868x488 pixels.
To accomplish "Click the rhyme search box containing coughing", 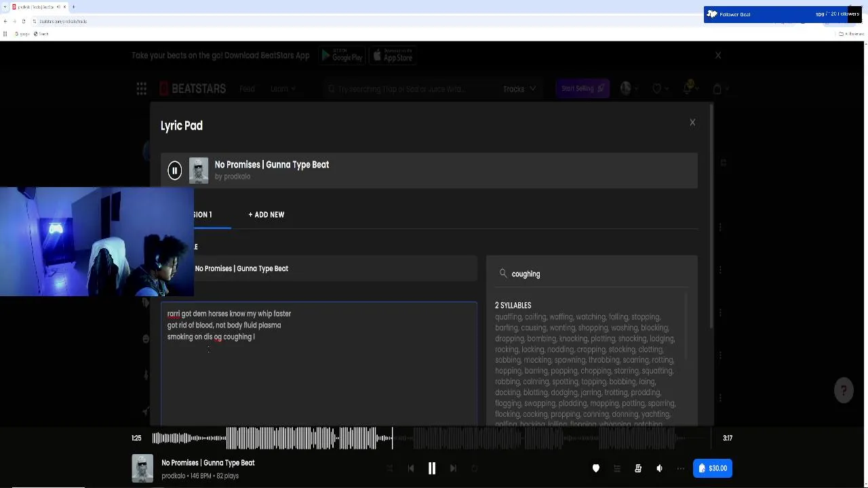I will [592, 274].
